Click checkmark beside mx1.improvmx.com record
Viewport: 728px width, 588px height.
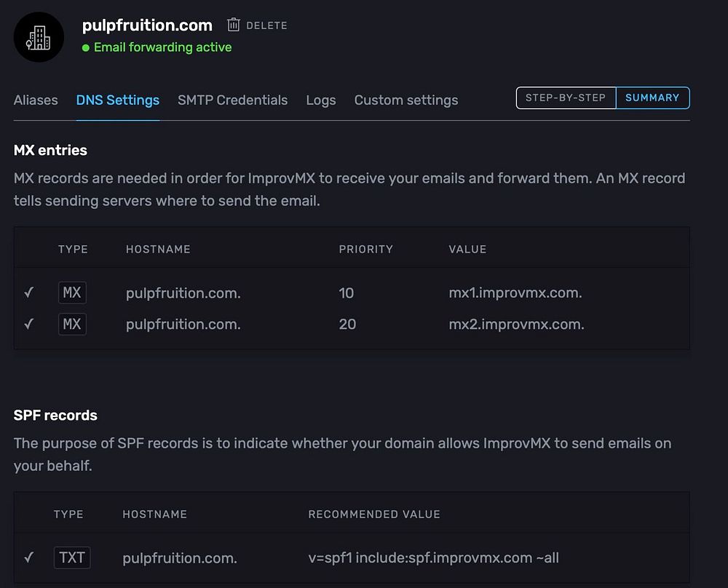[x=28, y=293]
